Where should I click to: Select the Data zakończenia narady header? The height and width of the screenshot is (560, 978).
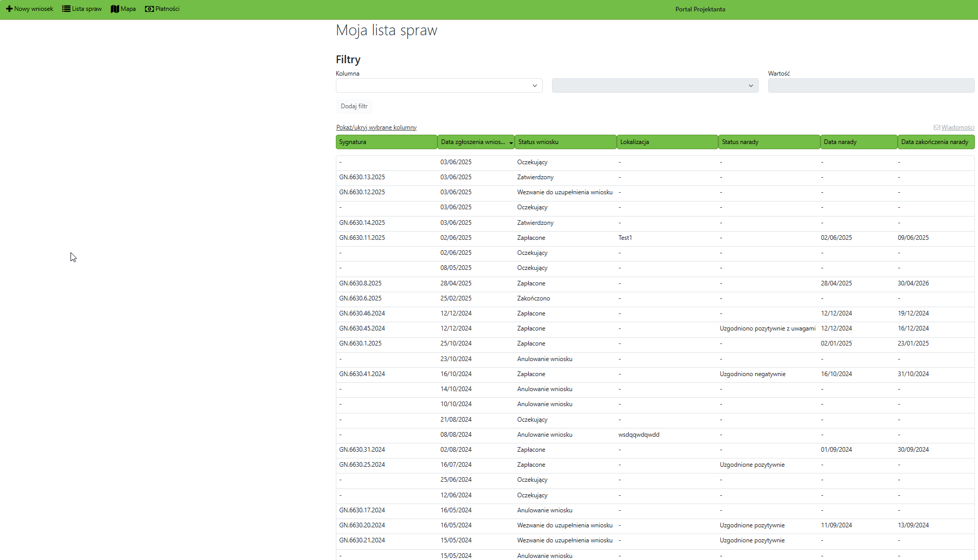pyautogui.click(x=935, y=142)
